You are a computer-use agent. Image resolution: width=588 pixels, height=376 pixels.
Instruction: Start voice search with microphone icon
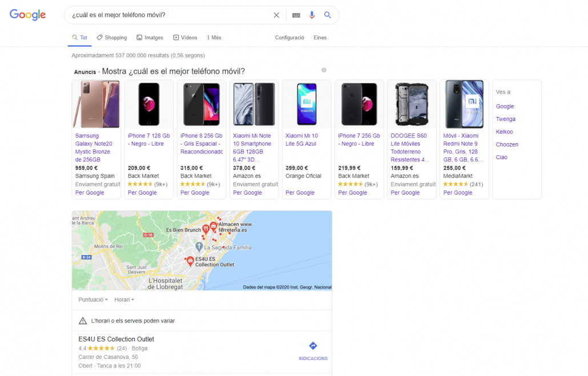pos(312,15)
